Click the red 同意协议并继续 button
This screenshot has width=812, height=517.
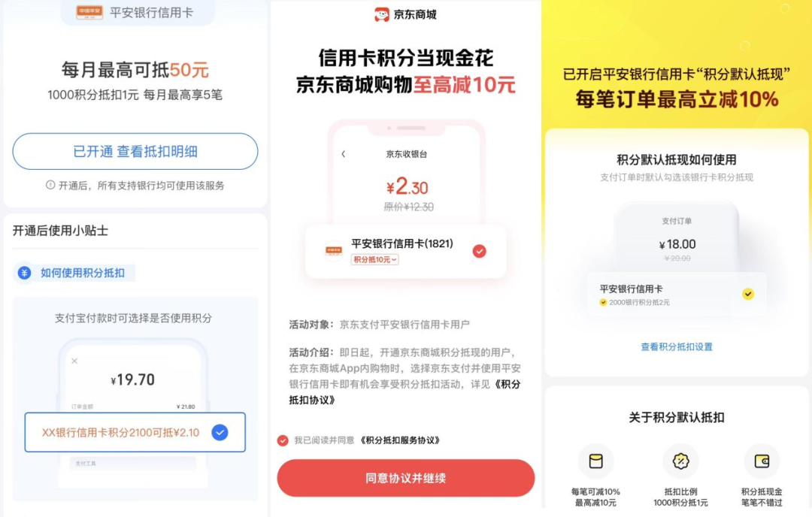tap(405, 478)
